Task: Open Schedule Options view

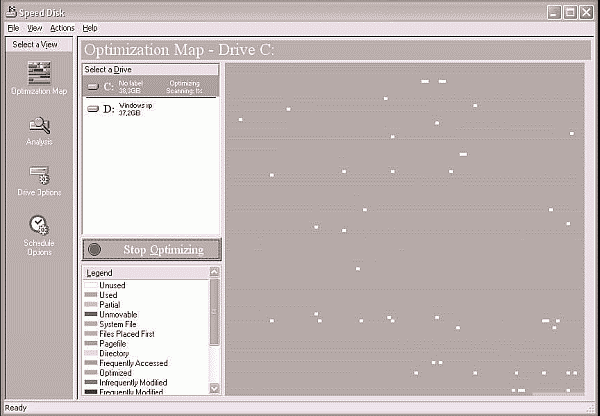Action: pos(39,232)
